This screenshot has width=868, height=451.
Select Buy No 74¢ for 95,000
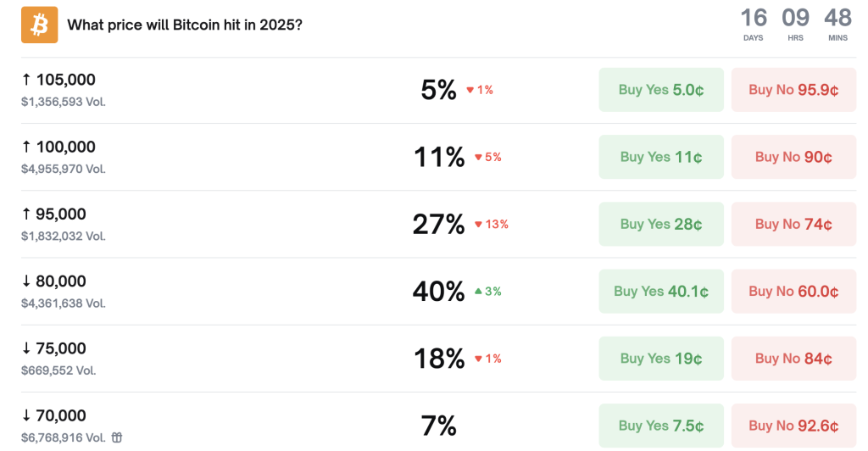coord(793,224)
